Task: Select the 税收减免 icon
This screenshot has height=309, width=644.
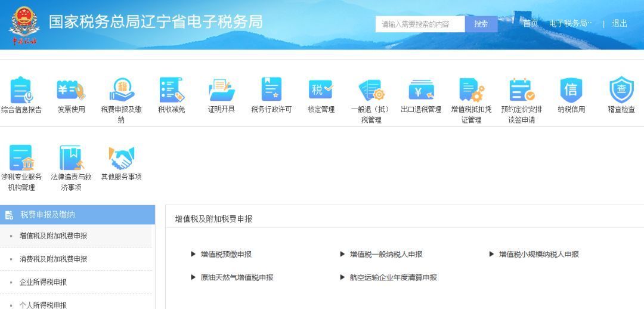Action: click(x=171, y=90)
